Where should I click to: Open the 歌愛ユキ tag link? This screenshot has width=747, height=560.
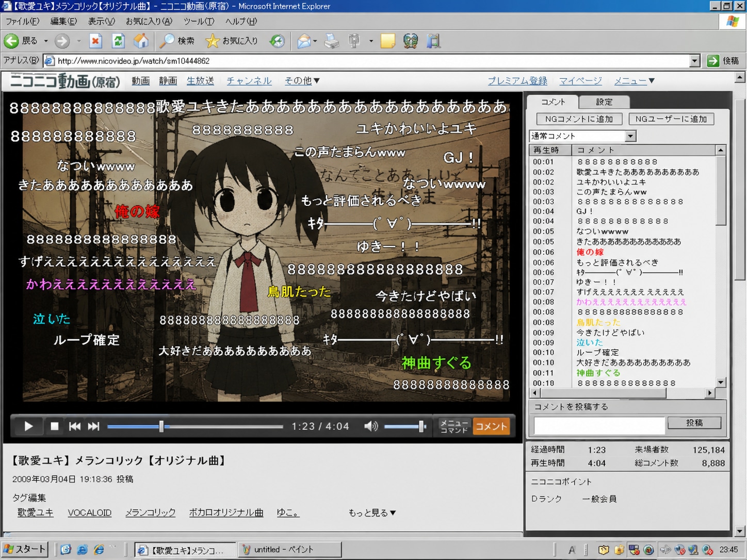coord(35,513)
